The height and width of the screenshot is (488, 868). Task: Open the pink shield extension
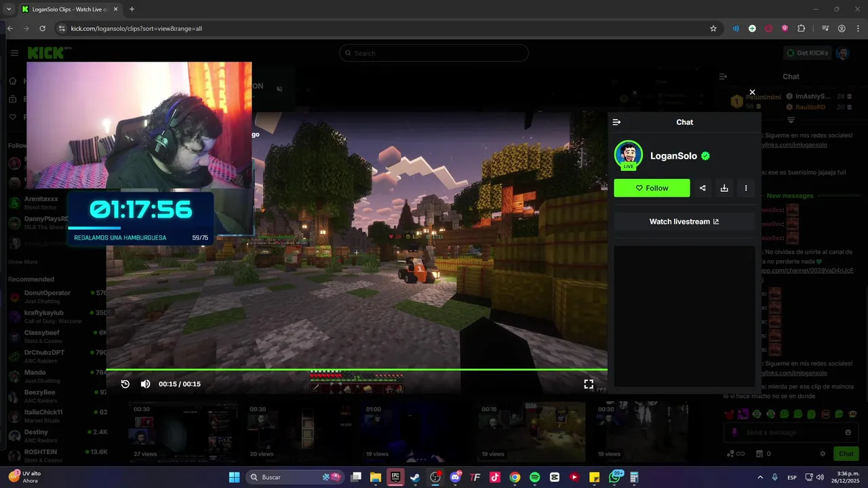(785, 28)
